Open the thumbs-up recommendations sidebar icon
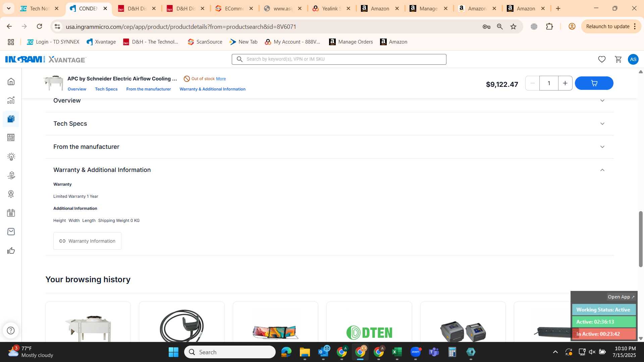This screenshot has height=362, width=644. click(x=11, y=251)
